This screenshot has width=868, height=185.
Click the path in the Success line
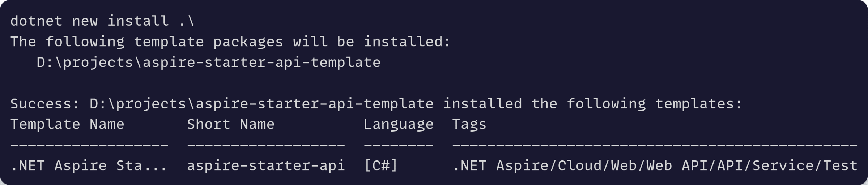coord(261,104)
